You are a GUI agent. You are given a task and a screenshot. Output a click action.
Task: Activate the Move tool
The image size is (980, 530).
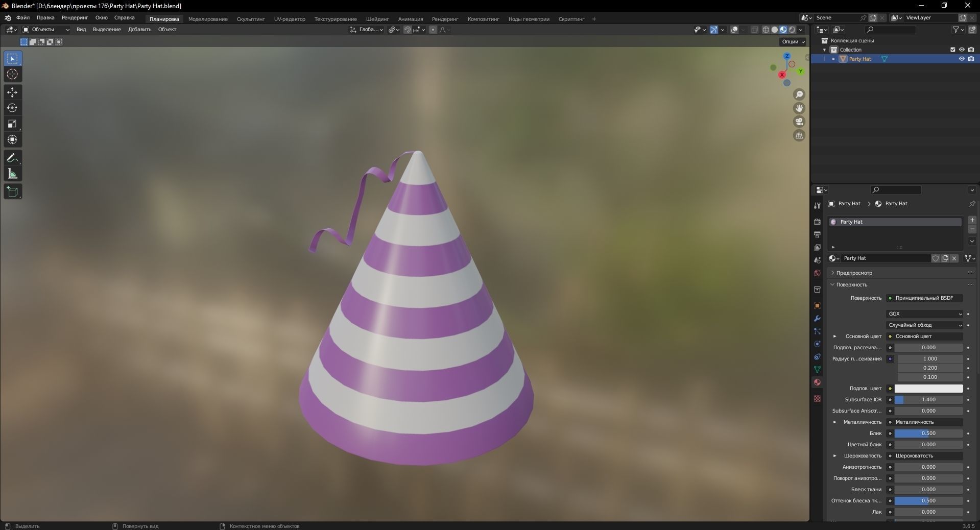(x=12, y=92)
